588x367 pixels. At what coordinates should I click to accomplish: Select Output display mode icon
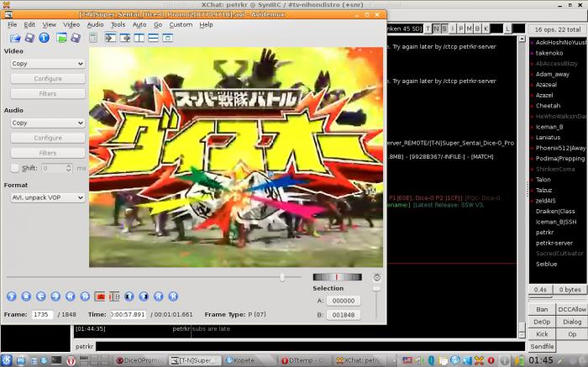[124, 38]
